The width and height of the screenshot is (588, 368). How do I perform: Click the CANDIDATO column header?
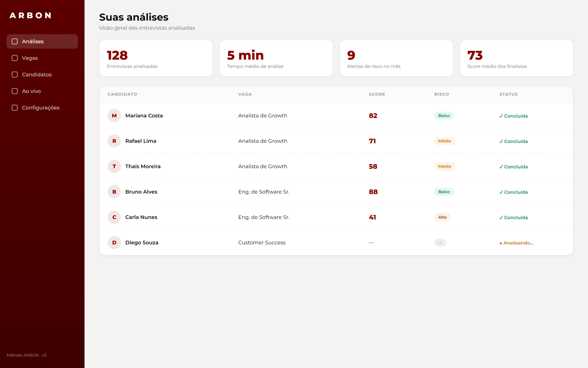click(122, 94)
